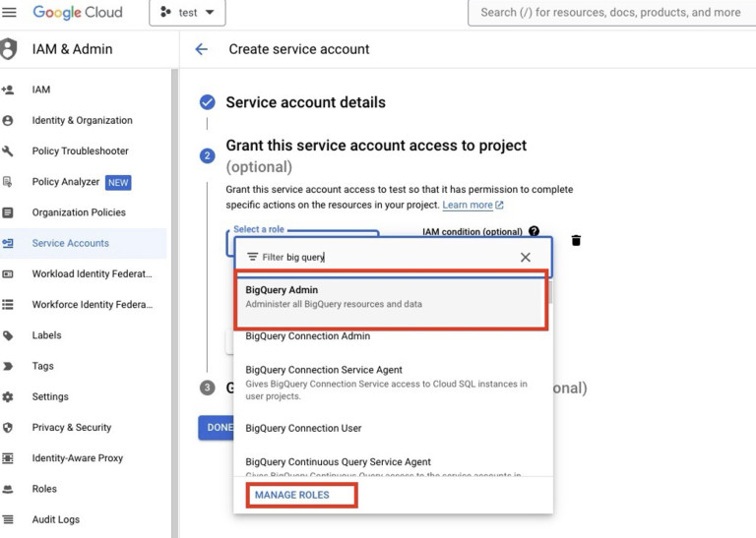
Task: Delete the role using trash icon
Action: point(576,241)
